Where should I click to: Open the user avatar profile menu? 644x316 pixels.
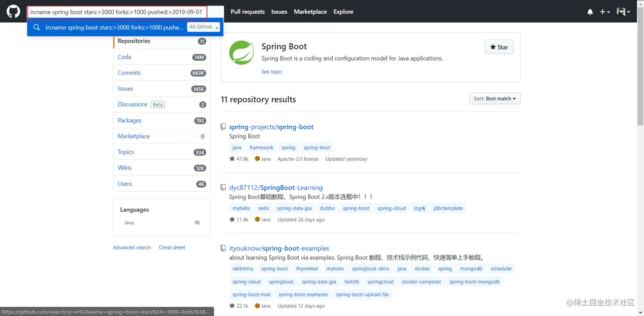coord(623,12)
